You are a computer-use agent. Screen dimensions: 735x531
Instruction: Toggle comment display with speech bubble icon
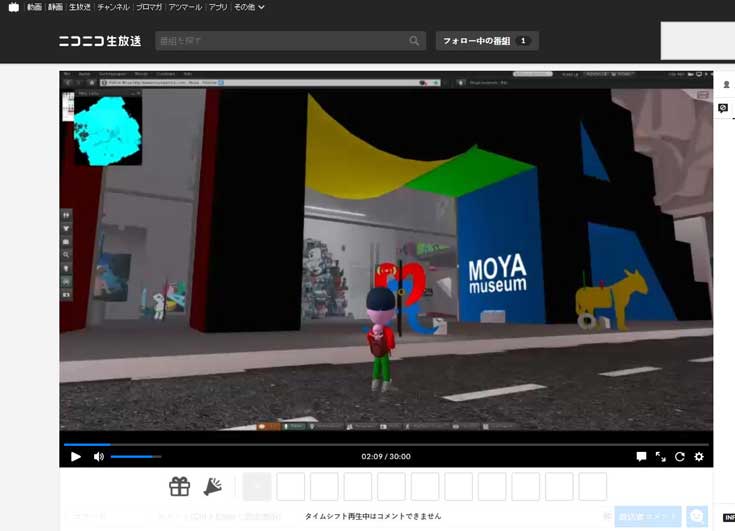point(641,457)
